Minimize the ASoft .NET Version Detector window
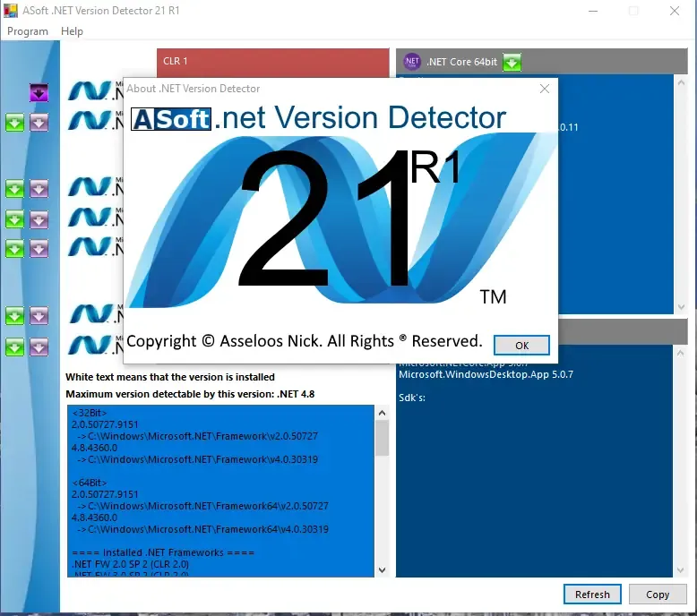 tap(593, 11)
